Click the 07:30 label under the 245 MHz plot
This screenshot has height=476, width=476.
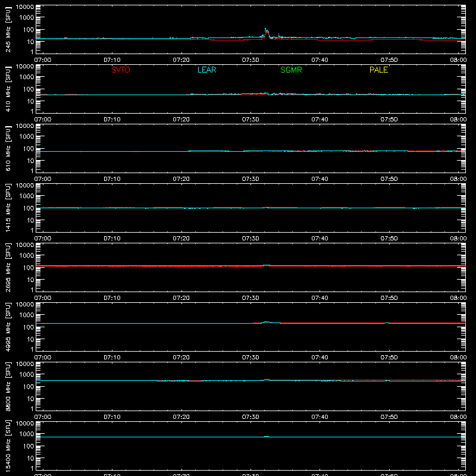(250, 60)
